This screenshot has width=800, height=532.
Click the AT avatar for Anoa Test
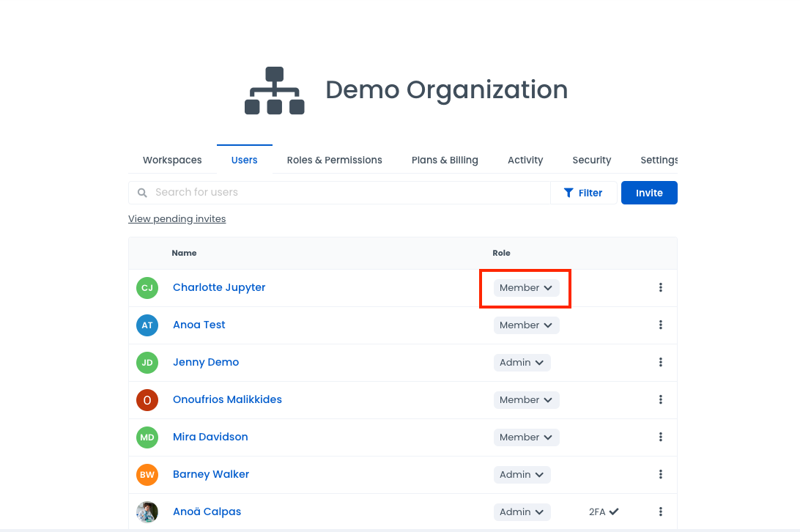coord(147,325)
